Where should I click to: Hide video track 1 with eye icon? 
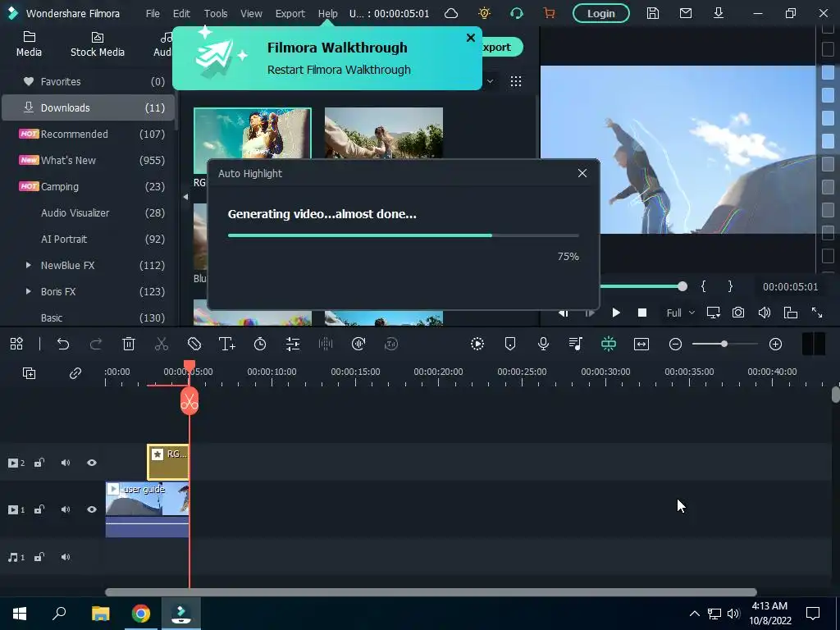click(x=92, y=509)
